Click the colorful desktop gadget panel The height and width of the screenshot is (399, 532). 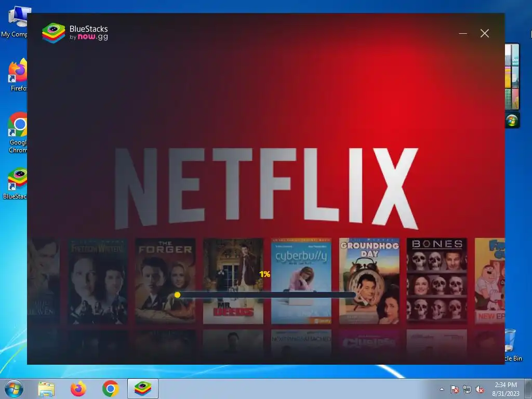coord(512,77)
